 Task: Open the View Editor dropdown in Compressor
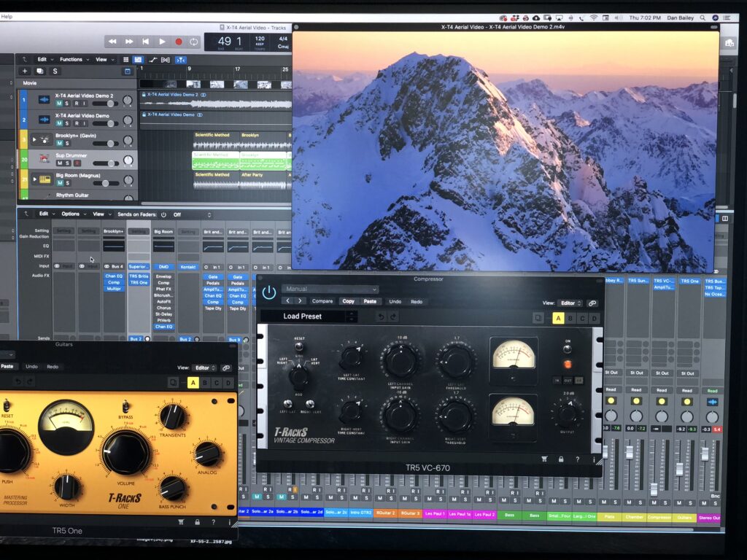click(x=570, y=303)
